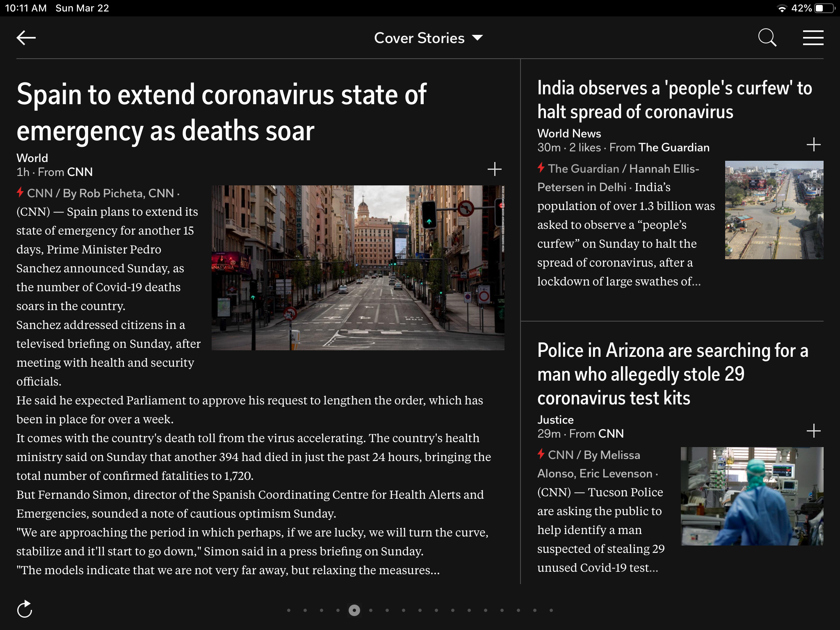Click red lightning bolt beside Rob Picheta byline
The image size is (840, 630).
point(20,192)
